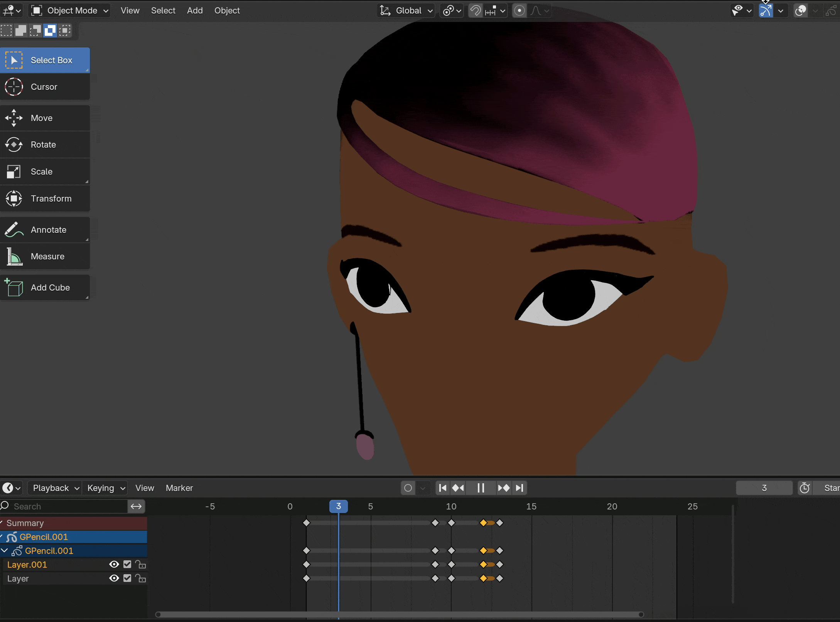This screenshot has height=622, width=840.
Task: Open the Marker menu in the timeline
Action: tap(179, 488)
